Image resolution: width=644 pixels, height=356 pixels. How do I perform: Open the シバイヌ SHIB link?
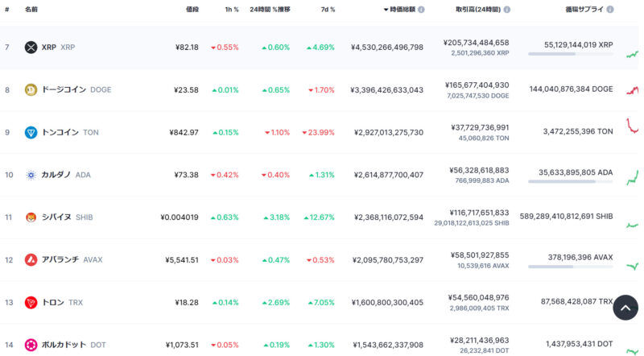click(67, 217)
